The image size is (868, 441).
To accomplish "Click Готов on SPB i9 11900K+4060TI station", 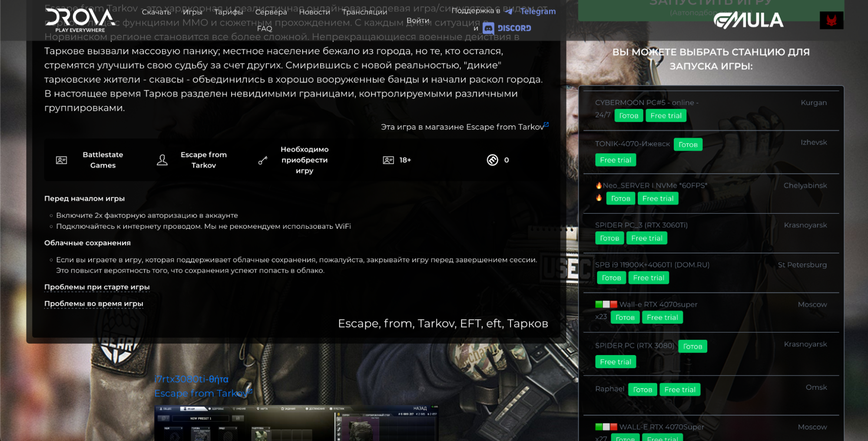I will tap(611, 278).
